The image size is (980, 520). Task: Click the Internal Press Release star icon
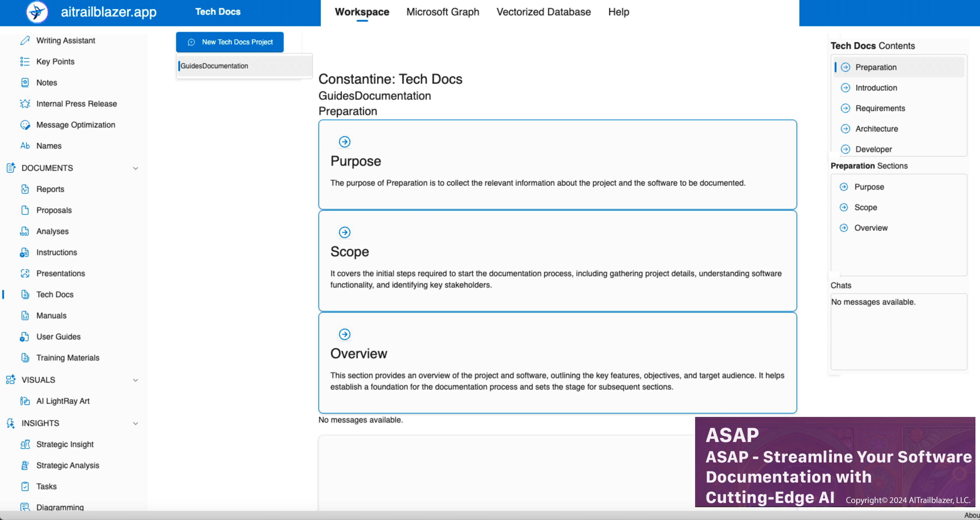point(25,103)
